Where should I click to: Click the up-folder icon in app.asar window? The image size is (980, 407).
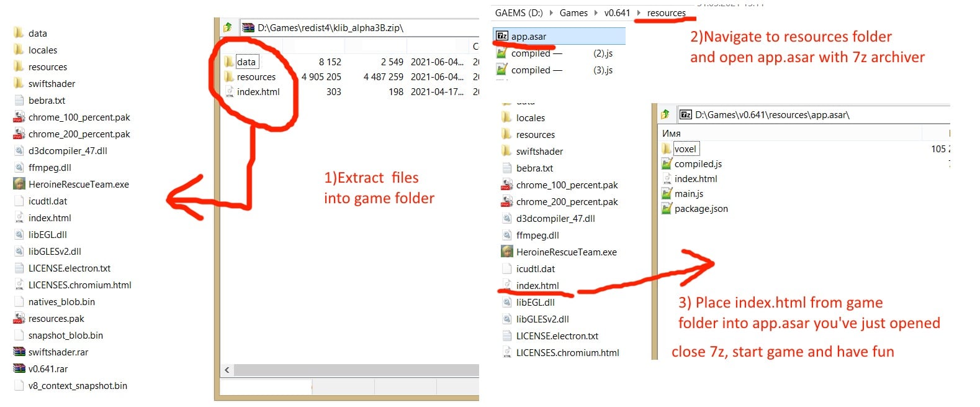click(665, 114)
